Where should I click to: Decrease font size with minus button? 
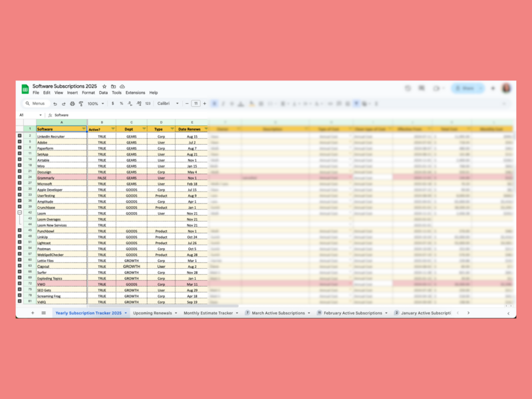187,104
